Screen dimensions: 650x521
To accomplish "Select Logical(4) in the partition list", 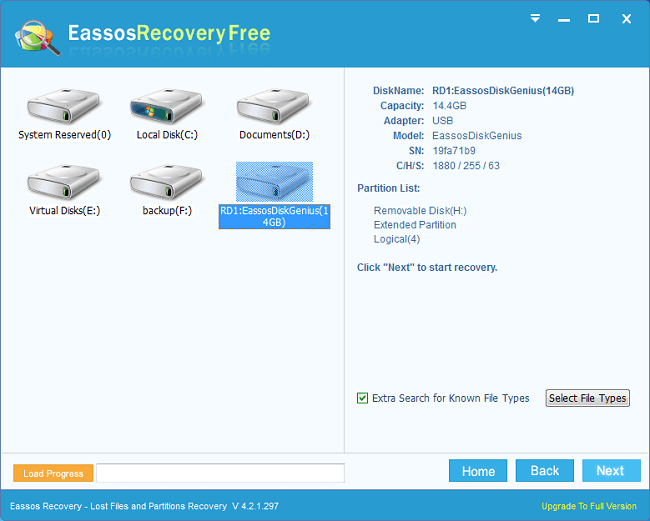I will coord(397,239).
